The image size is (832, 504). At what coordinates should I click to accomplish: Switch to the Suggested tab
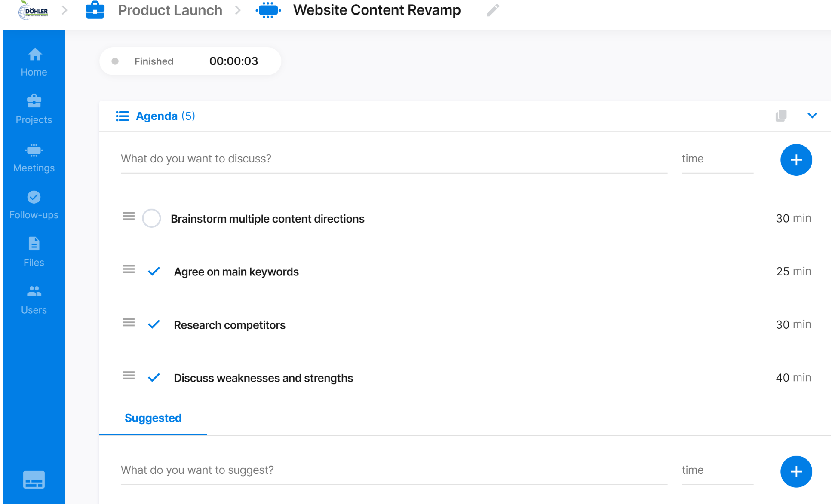tap(153, 418)
